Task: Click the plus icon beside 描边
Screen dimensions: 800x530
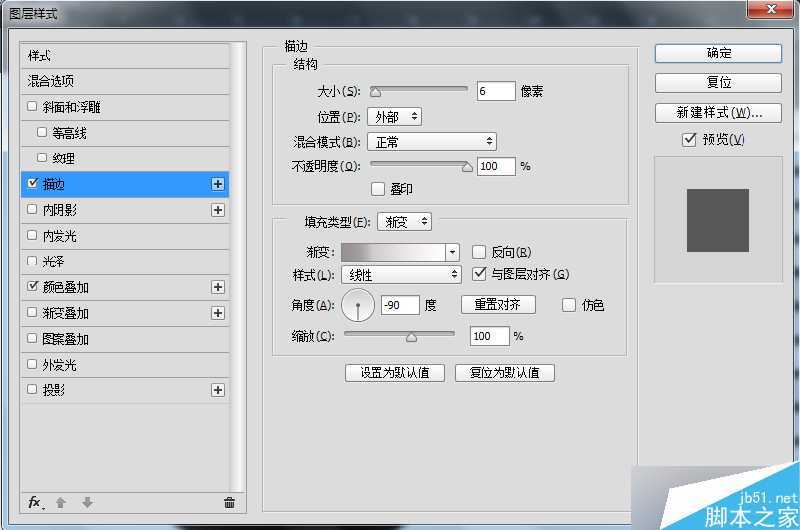Action: [217, 184]
